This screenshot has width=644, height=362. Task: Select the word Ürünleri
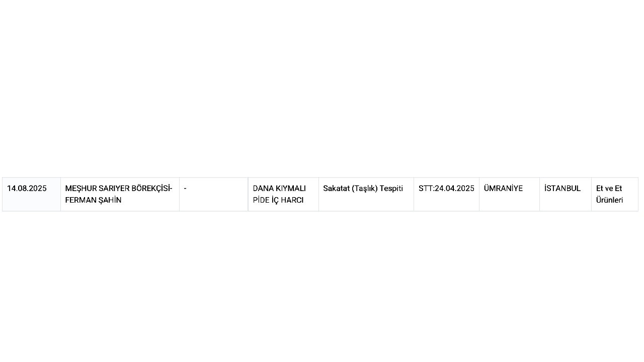pos(609,200)
